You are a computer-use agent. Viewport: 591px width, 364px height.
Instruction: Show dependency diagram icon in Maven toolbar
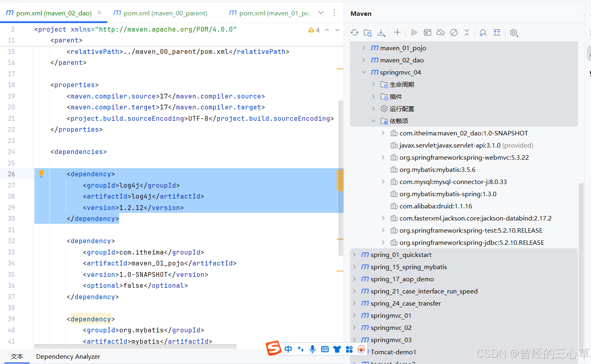pyautogui.click(x=483, y=33)
